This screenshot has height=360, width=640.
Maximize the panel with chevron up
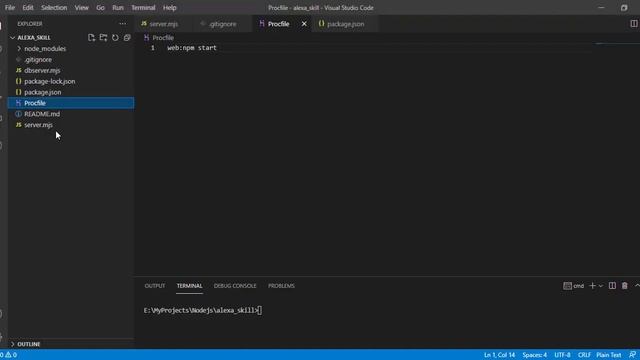[637, 286]
